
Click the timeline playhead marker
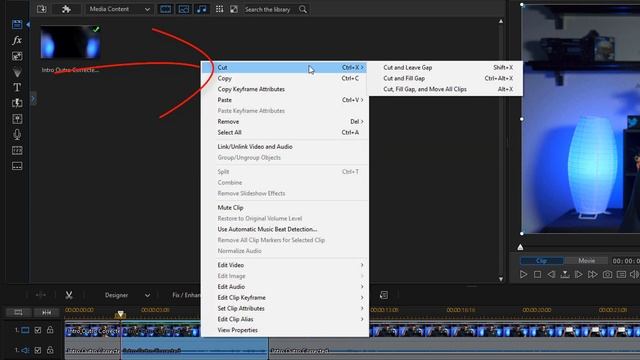coord(120,314)
